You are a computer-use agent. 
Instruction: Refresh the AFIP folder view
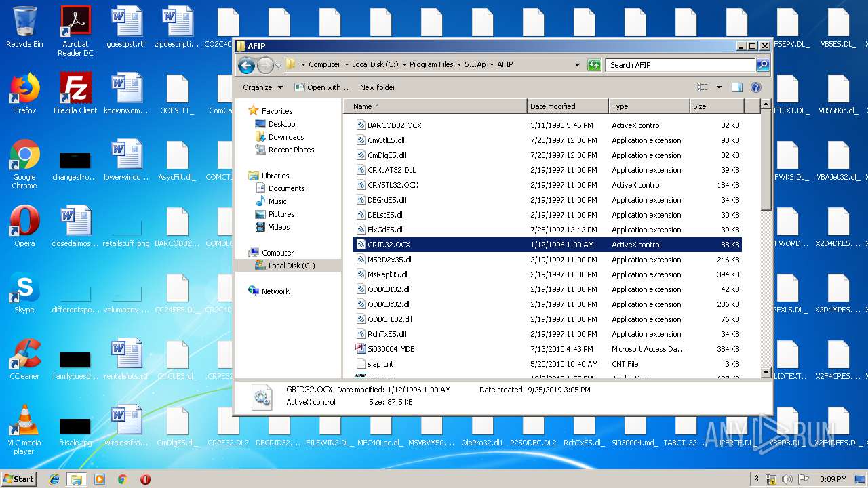[x=594, y=65]
